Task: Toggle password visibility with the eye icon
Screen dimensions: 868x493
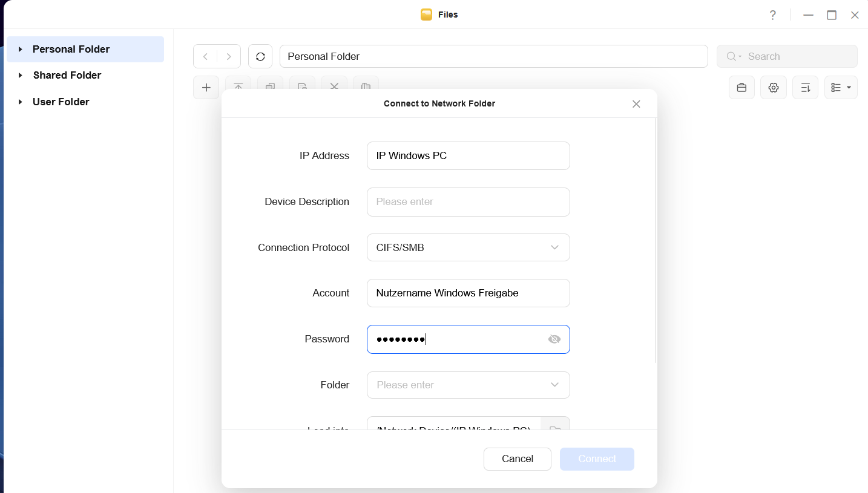Action: [554, 339]
